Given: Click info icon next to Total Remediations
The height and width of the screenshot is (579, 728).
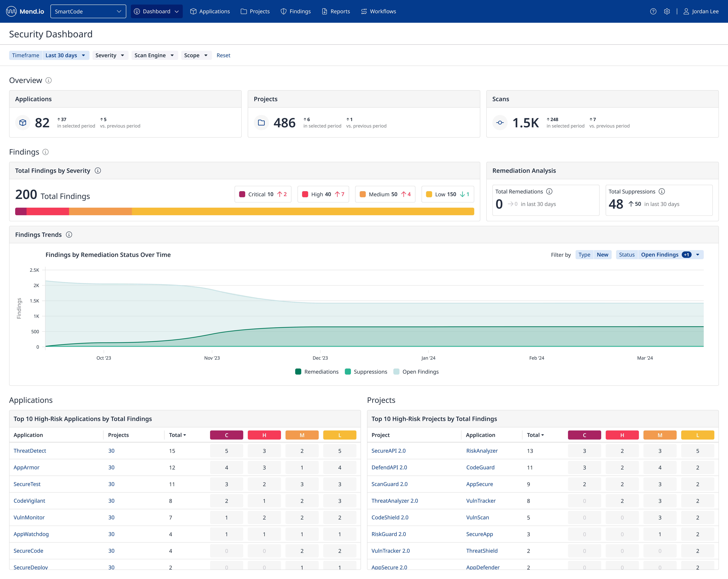Looking at the screenshot, I should point(549,191).
